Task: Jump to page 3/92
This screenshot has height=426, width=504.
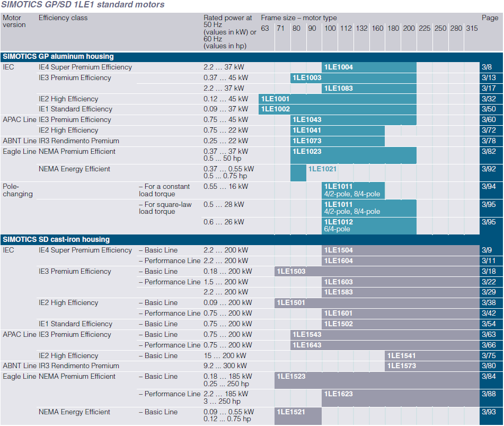Action: (489, 169)
